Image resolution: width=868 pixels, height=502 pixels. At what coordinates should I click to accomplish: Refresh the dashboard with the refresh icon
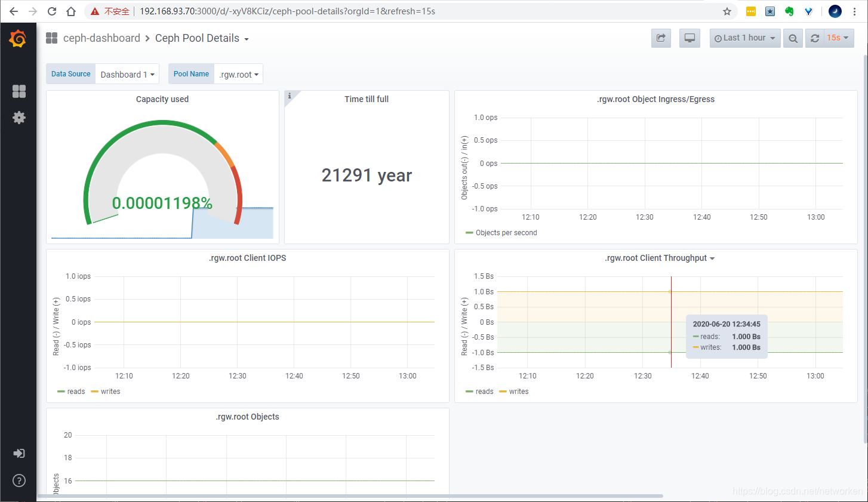click(815, 38)
